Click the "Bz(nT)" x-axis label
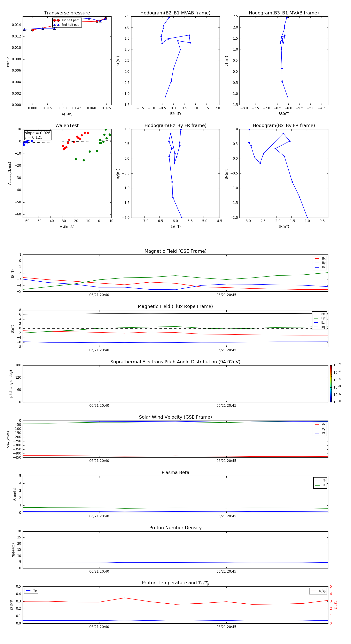351x644 pixels. (x=175, y=227)
